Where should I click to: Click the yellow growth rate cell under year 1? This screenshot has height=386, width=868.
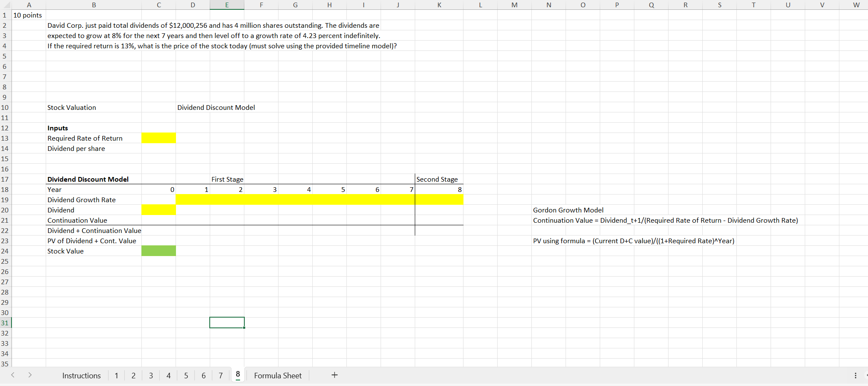193,200
